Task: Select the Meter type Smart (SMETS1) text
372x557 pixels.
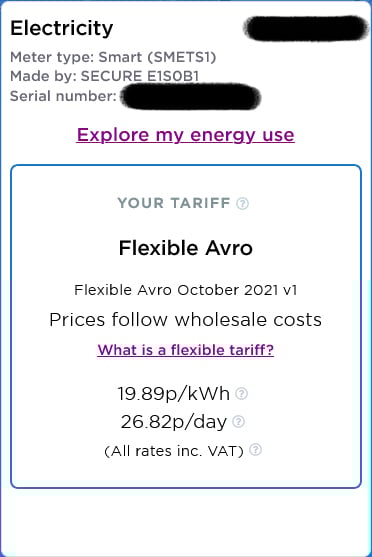Action: click(113, 57)
